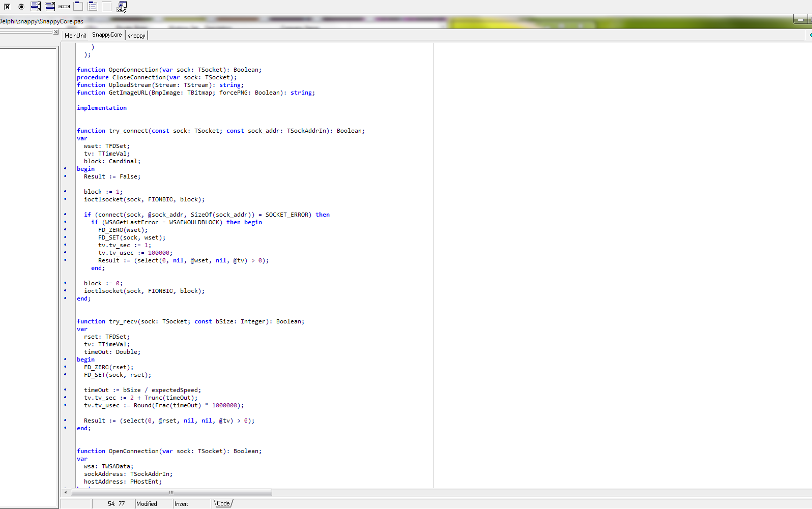Click on 'try_recv' function name
Screen dimensions: 812x509
coord(123,321)
